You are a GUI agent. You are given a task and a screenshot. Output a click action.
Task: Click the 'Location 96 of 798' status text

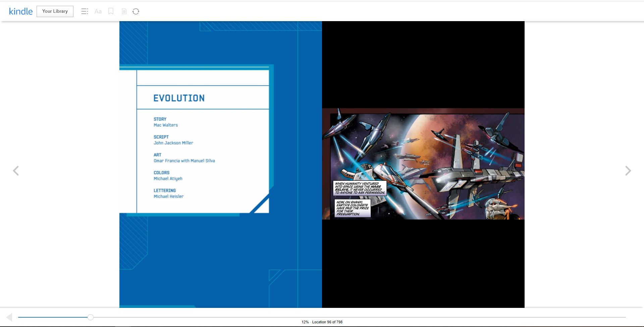coord(327,322)
